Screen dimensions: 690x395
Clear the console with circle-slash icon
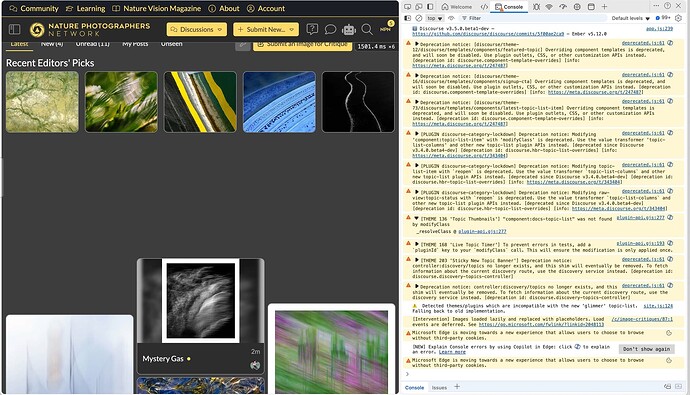pyautogui.click(x=418, y=18)
